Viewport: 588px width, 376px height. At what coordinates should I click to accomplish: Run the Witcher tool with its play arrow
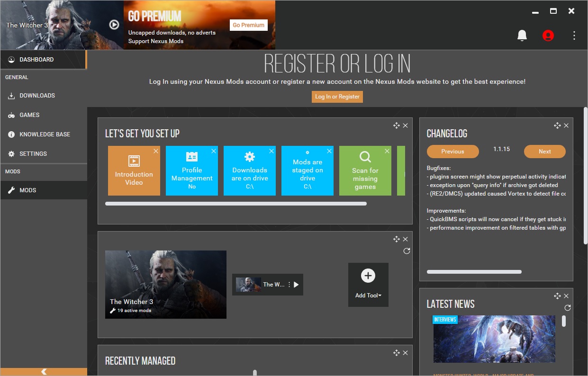(x=296, y=285)
